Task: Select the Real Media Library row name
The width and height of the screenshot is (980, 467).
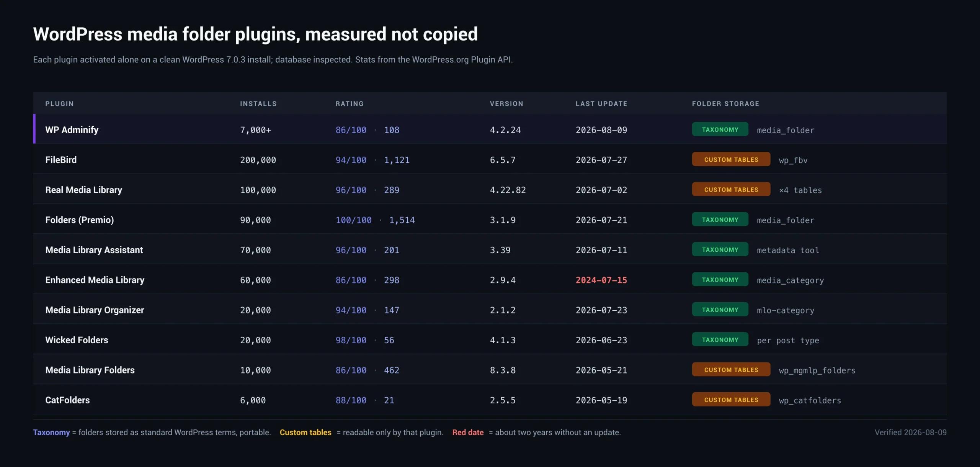Action: [83, 190]
